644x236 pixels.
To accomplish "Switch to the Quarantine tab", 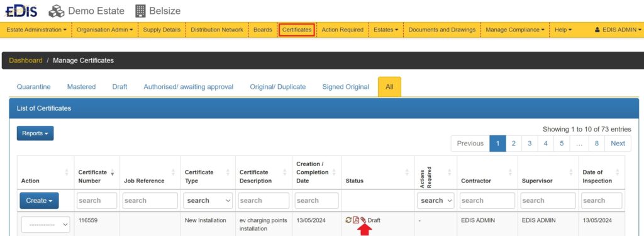I will pos(34,87).
